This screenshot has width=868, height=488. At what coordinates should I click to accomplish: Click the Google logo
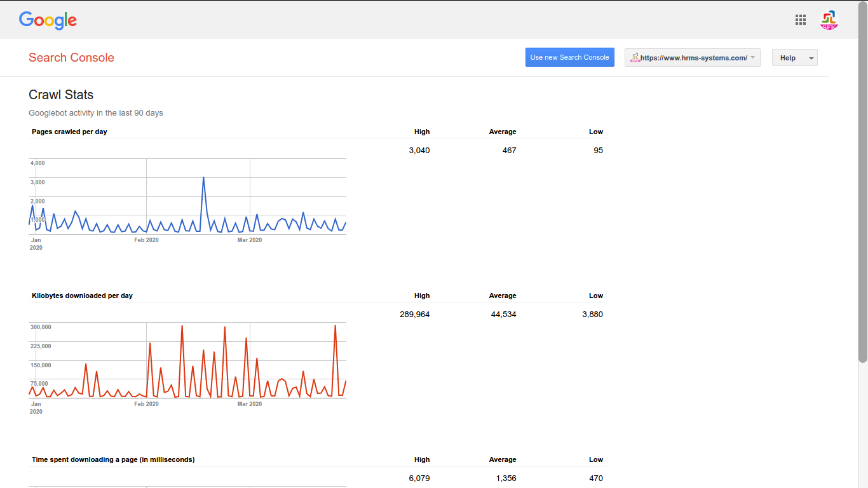point(48,20)
